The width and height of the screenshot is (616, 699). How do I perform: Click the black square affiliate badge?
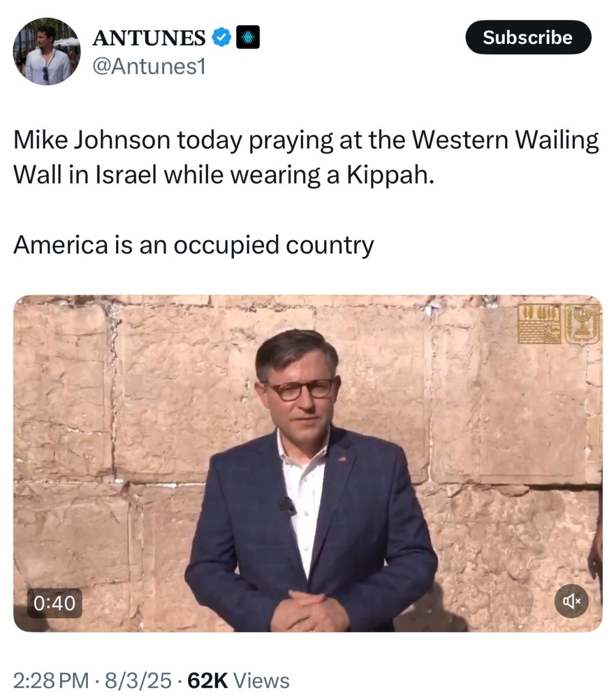(x=247, y=37)
